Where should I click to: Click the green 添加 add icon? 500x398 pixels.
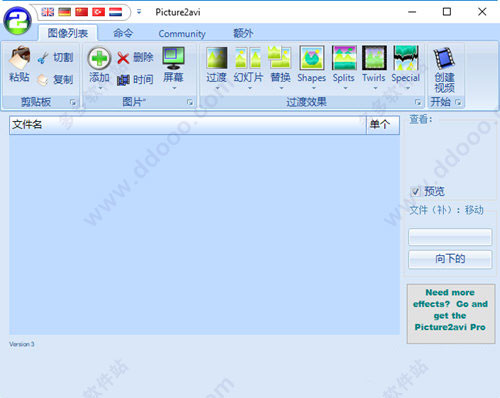pyautogui.click(x=99, y=58)
